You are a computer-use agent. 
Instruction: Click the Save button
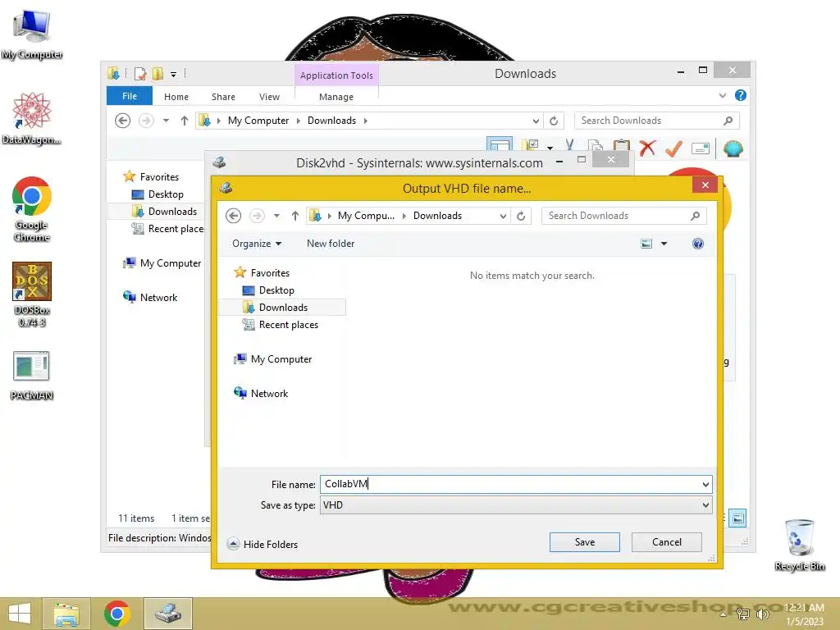584,542
